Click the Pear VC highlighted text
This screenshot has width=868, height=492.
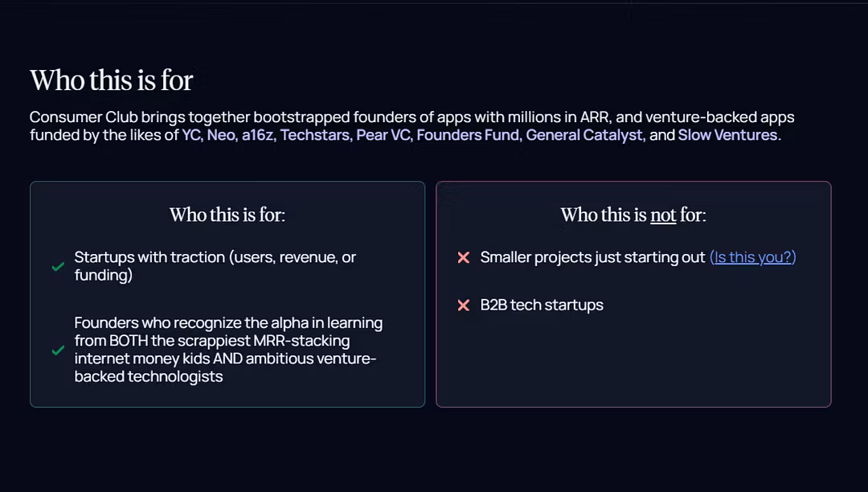(x=384, y=135)
